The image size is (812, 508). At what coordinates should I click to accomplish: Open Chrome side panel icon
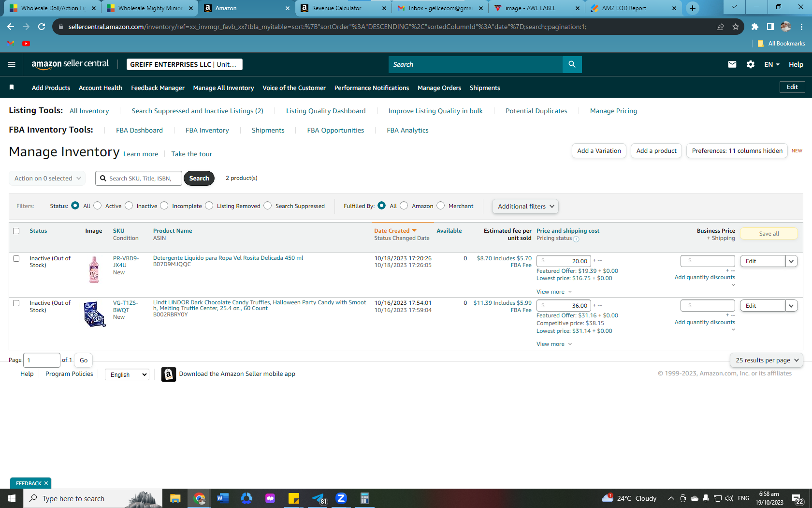[x=770, y=27]
